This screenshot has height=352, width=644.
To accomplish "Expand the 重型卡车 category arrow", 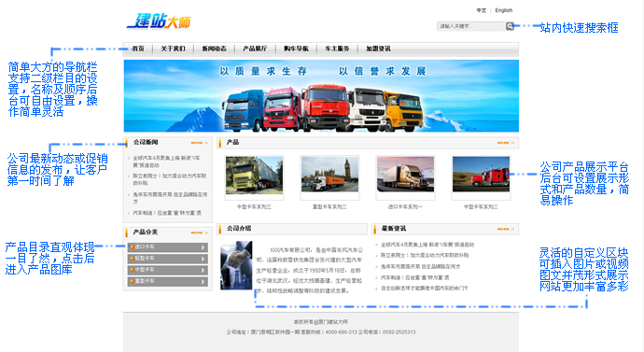I will (203, 282).
